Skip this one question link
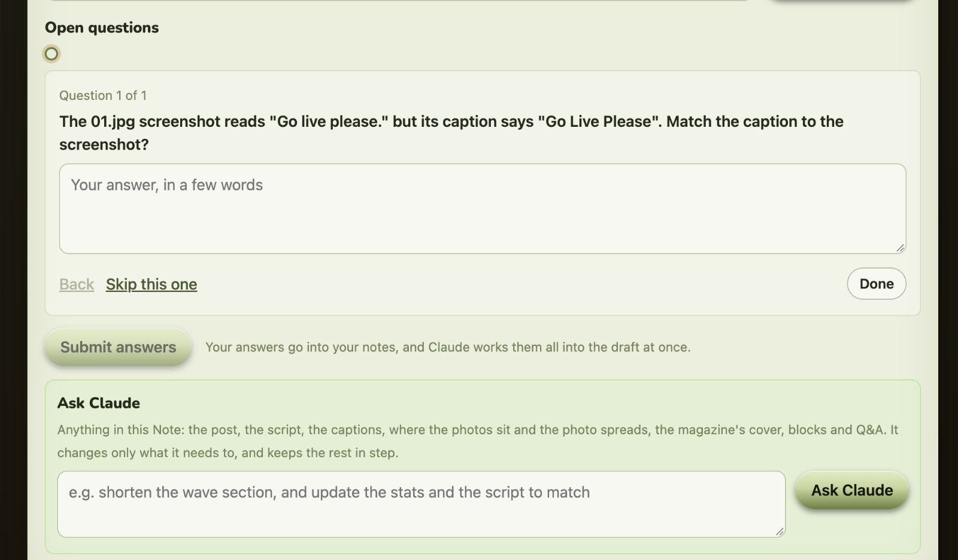Viewport: 958px width, 560px height. [151, 284]
